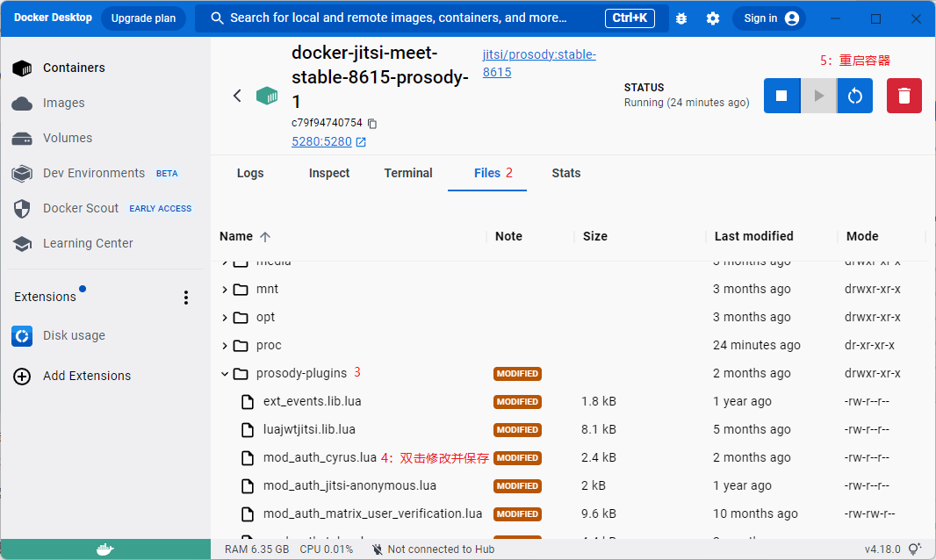This screenshot has width=936, height=560.
Task: Click the version v4.18.0 text
Action: [x=882, y=549]
